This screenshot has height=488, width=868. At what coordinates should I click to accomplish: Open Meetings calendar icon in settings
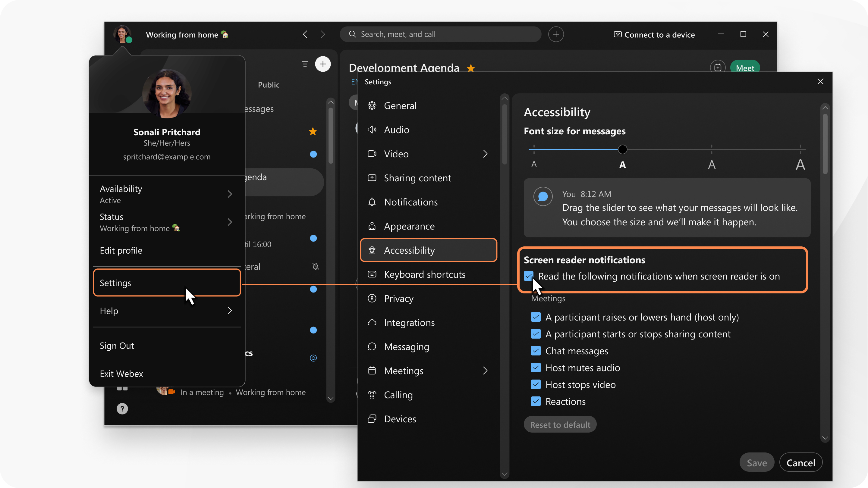pyautogui.click(x=372, y=371)
